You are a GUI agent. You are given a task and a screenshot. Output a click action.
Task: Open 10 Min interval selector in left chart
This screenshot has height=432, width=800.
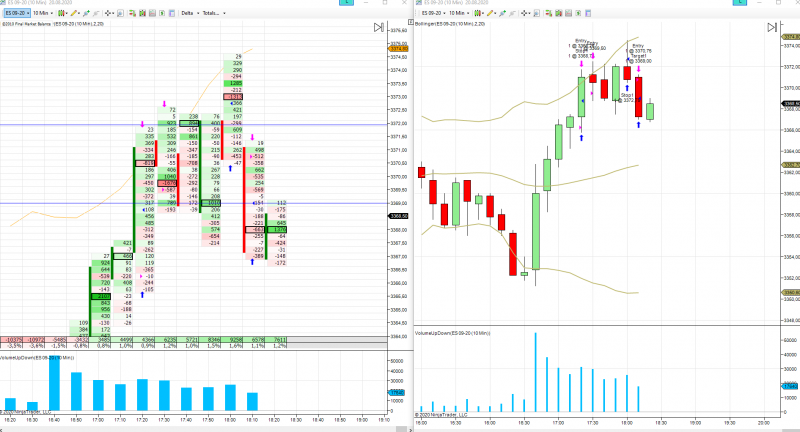(x=43, y=13)
